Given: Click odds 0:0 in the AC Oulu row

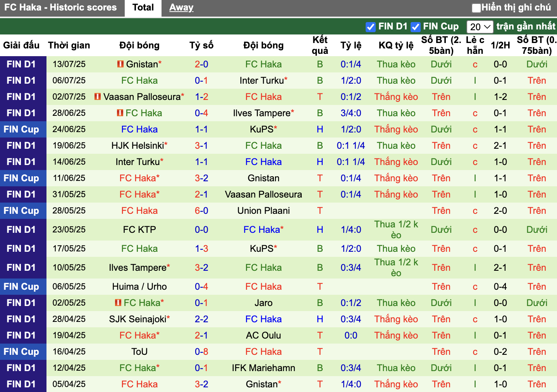Looking at the screenshot, I should (x=351, y=335).
